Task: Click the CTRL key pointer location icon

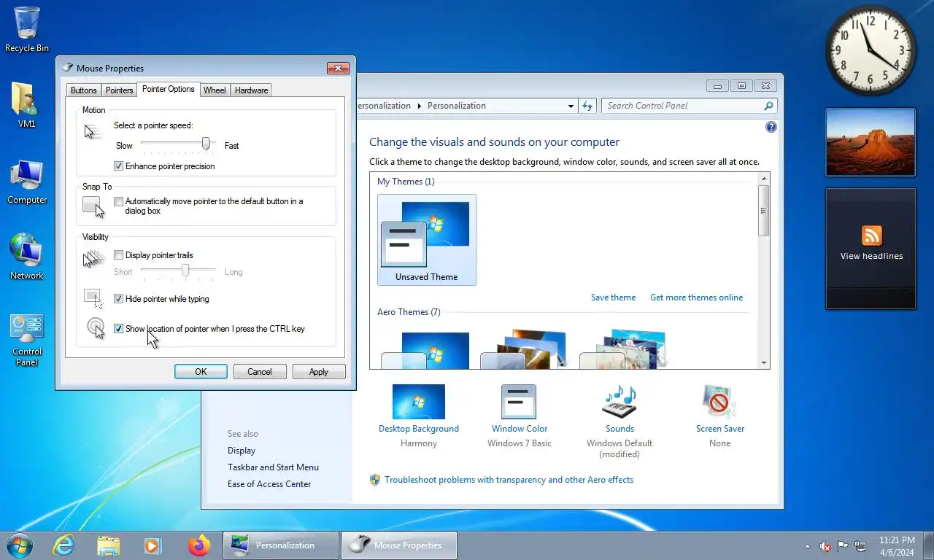Action: (x=96, y=328)
